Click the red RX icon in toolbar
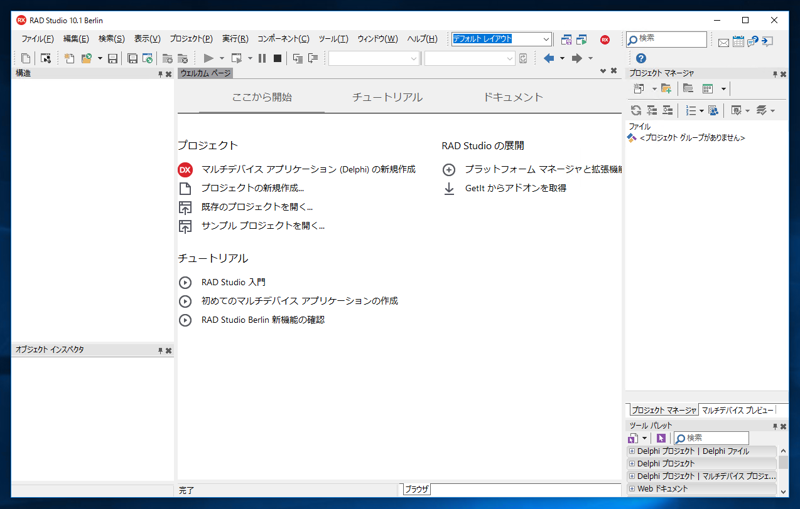The width and height of the screenshot is (800, 509). pyautogui.click(x=605, y=39)
